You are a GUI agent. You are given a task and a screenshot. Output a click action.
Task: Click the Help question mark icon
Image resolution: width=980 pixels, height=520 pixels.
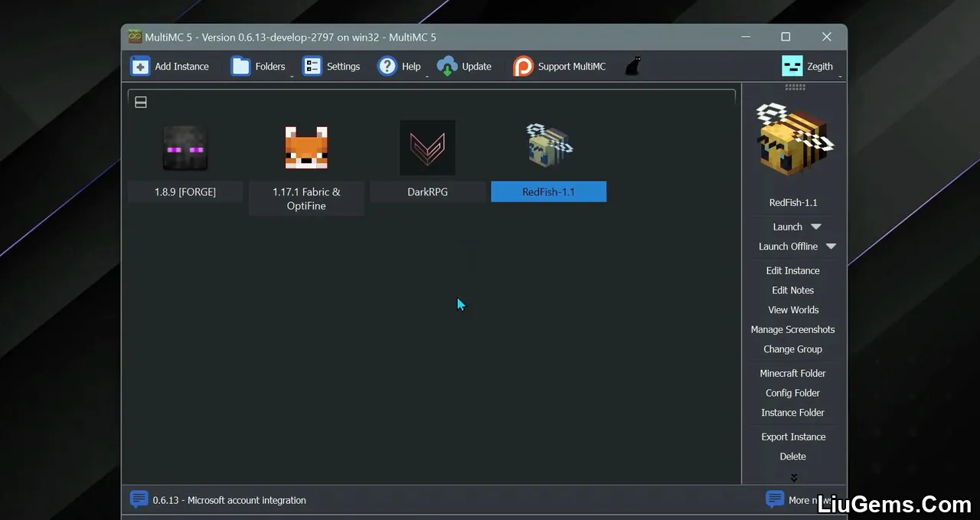click(x=387, y=67)
